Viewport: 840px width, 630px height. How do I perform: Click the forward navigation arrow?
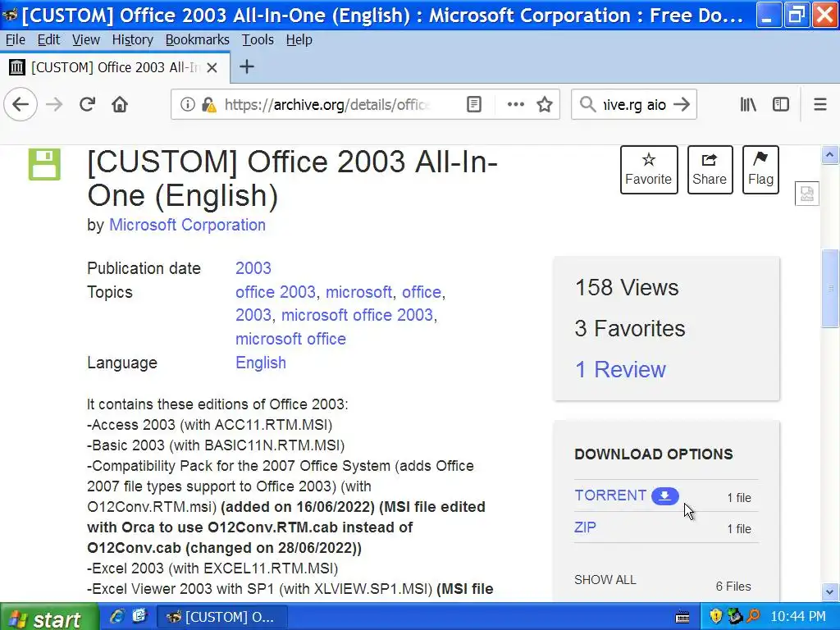click(x=54, y=104)
